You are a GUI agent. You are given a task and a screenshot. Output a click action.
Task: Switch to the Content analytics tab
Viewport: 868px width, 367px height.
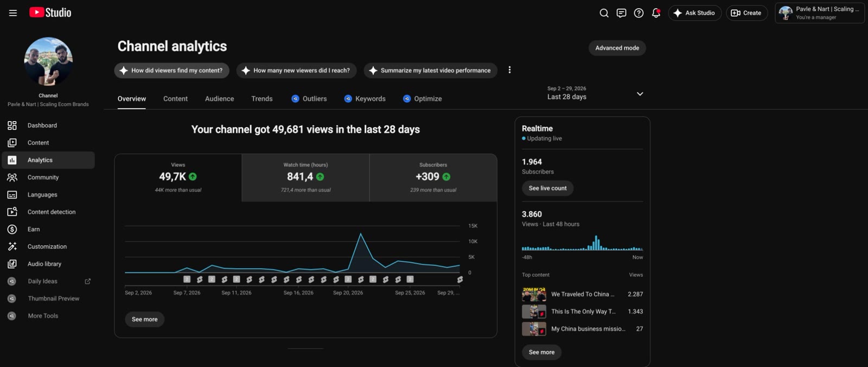pyautogui.click(x=175, y=99)
